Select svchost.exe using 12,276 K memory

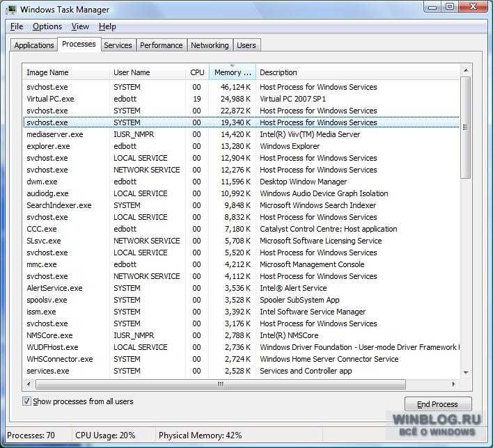(x=241, y=170)
